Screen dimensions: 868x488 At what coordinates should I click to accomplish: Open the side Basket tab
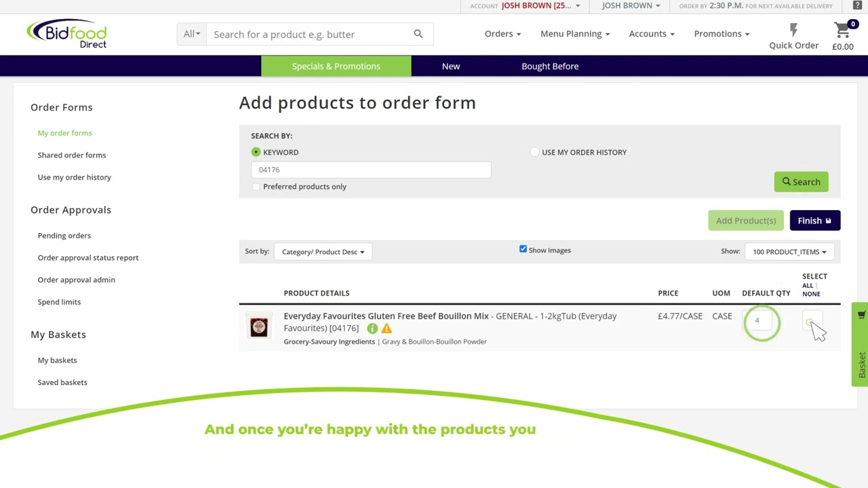click(861, 344)
